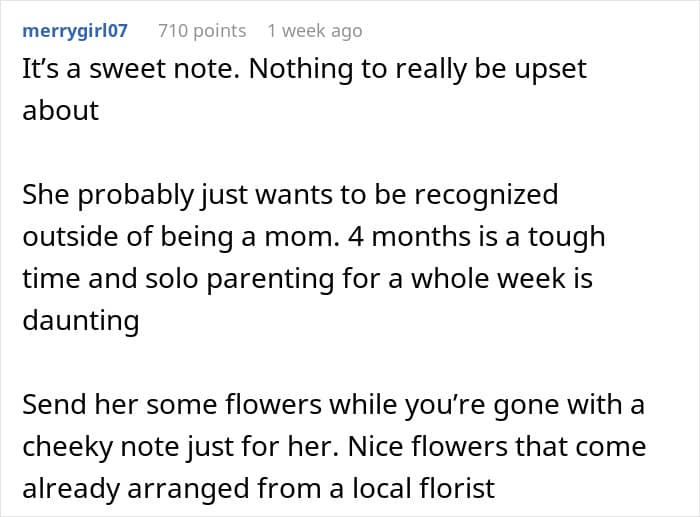Screen dimensions: 700x517
Task: Click the lone word "about"
Action: pos(60,110)
